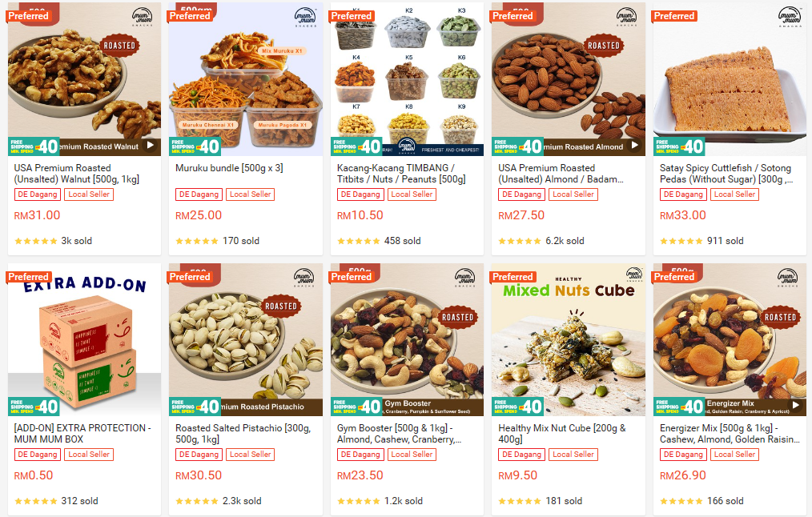The width and height of the screenshot is (812, 517).
Task: Play video on Roasted Walnut thumbnail
Action: click(151, 146)
